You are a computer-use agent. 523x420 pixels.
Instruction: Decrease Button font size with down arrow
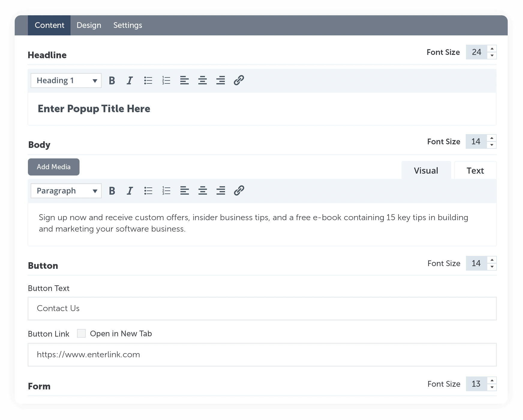coord(492,267)
